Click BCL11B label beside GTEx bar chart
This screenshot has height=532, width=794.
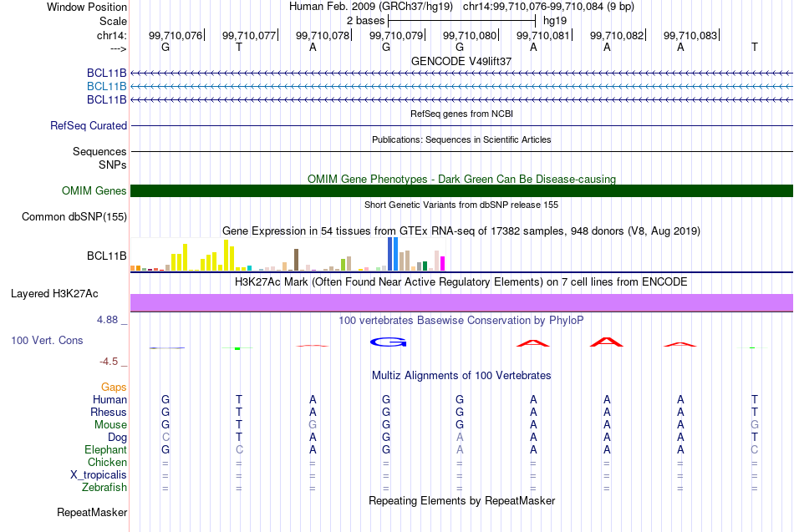(x=106, y=256)
